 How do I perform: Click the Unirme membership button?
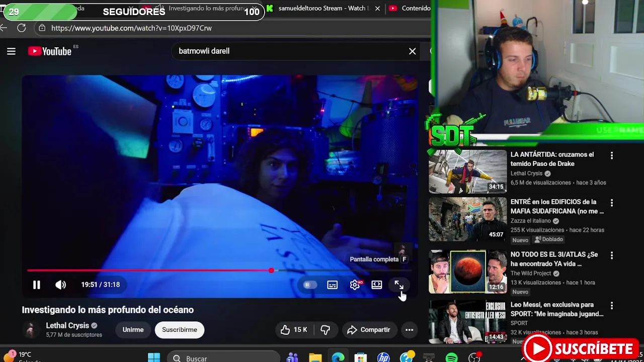coord(133,330)
